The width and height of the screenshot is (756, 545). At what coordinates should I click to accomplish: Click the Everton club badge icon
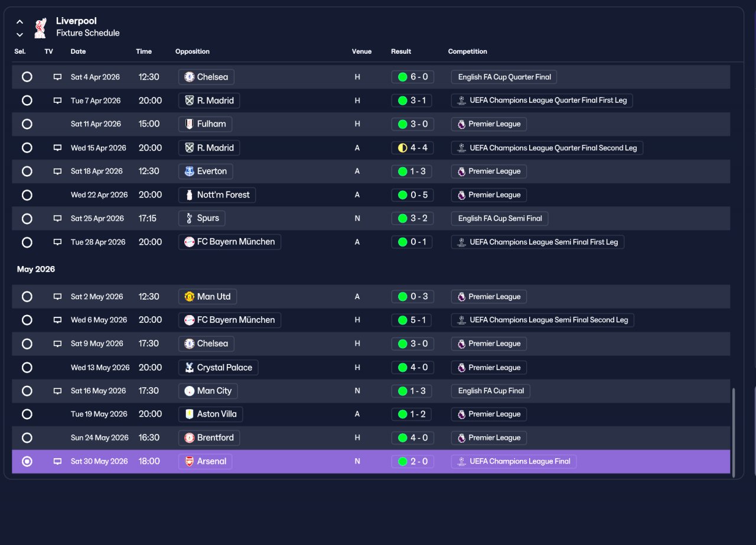coord(189,171)
